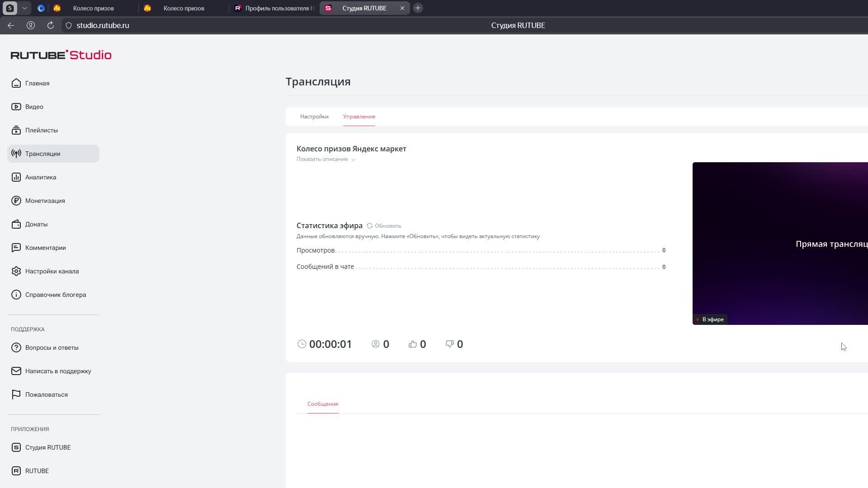Image resolution: width=868 pixels, height=488 pixels.
Task: Click the Обновить refresh icon
Action: [x=370, y=226]
